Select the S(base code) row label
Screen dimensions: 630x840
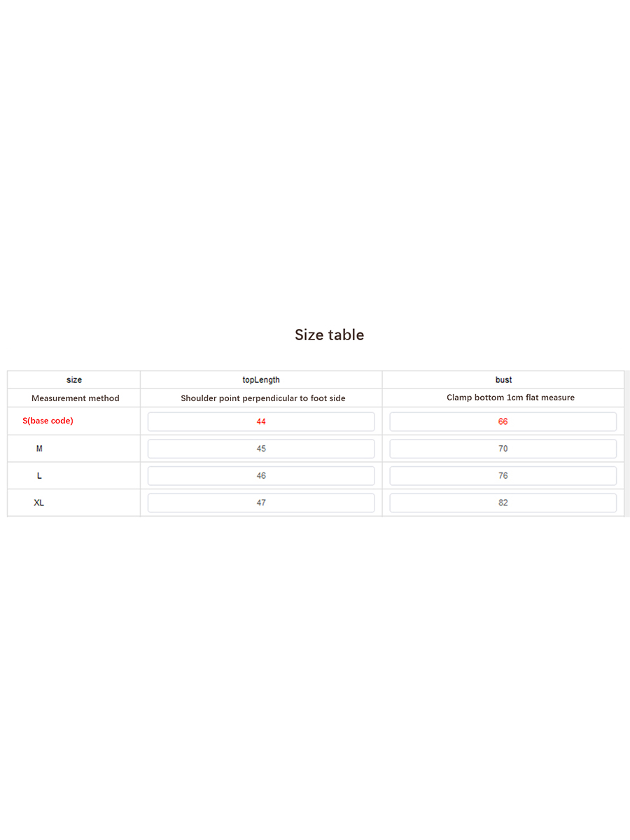pyautogui.click(x=48, y=421)
